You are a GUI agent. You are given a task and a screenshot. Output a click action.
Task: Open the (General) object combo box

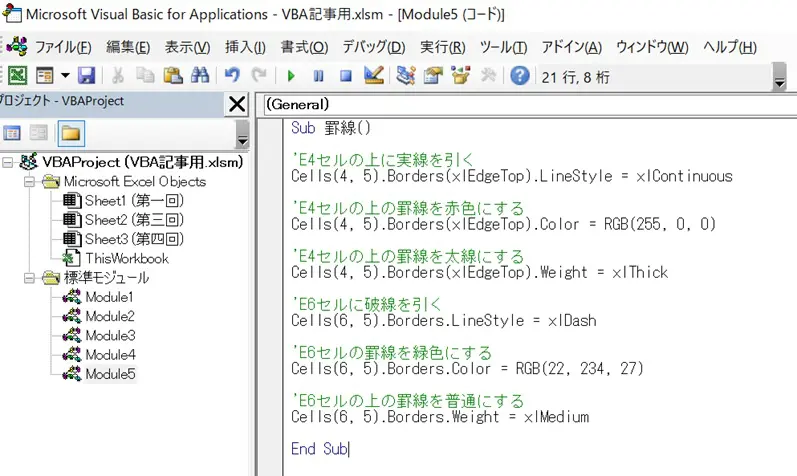pyautogui.click(x=531, y=104)
